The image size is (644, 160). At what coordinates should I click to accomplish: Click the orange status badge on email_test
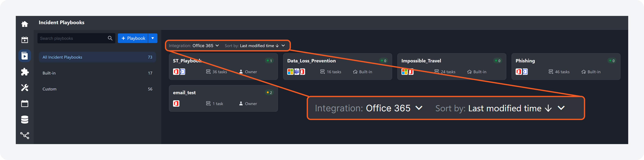[269, 93]
